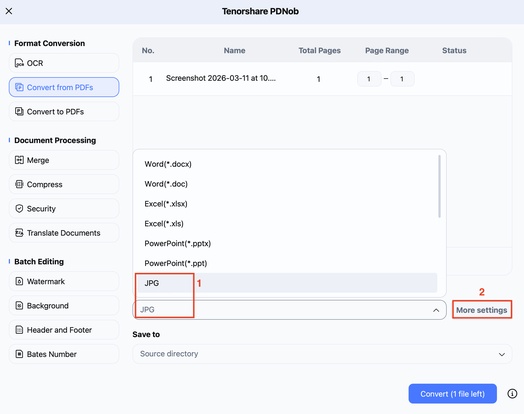Click the Bates Number icon
The height and width of the screenshot is (414, 524).
(x=19, y=354)
